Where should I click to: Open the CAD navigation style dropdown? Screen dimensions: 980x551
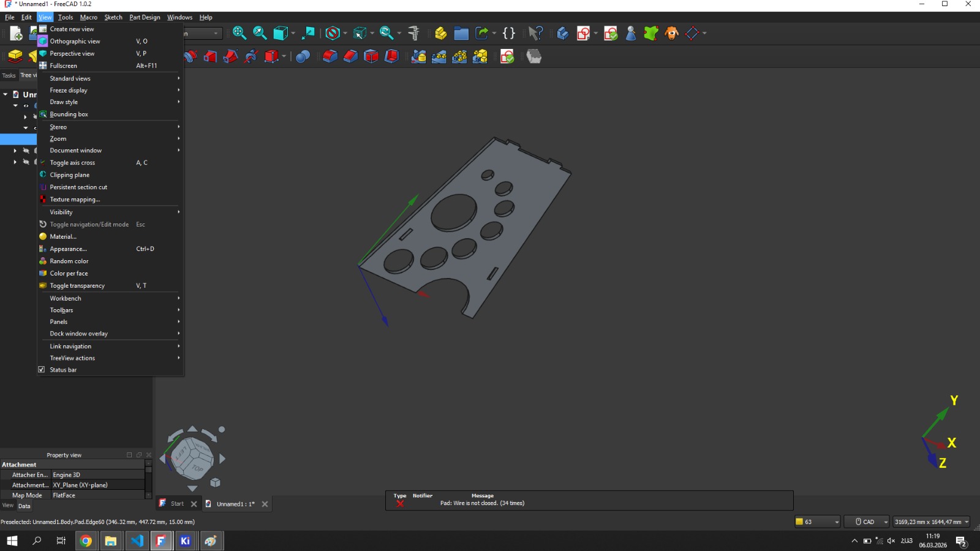(x=867, y=522)
